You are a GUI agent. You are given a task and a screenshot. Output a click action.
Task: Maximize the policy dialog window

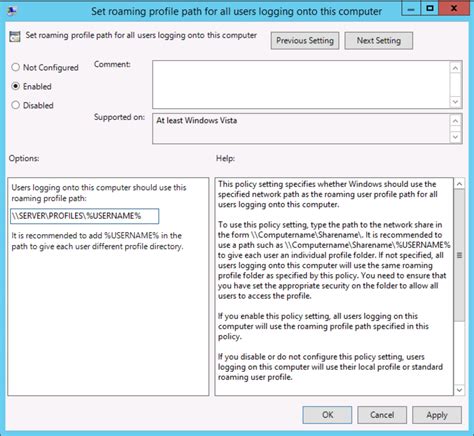430,8
